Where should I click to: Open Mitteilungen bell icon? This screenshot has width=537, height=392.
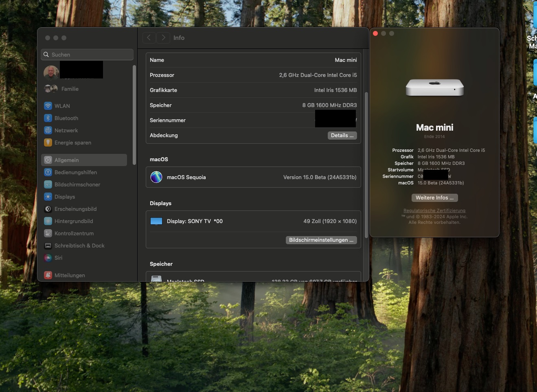(x=48, y=275)
